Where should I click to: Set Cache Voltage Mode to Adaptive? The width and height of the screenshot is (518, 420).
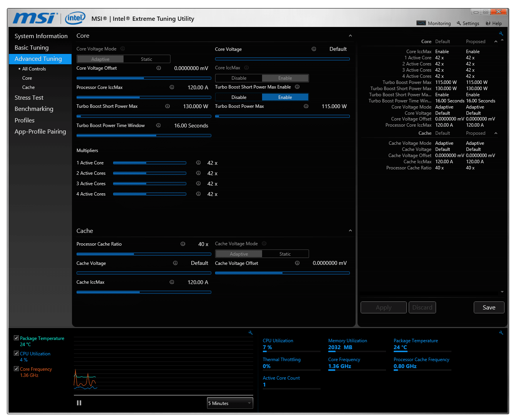[239, 254]
